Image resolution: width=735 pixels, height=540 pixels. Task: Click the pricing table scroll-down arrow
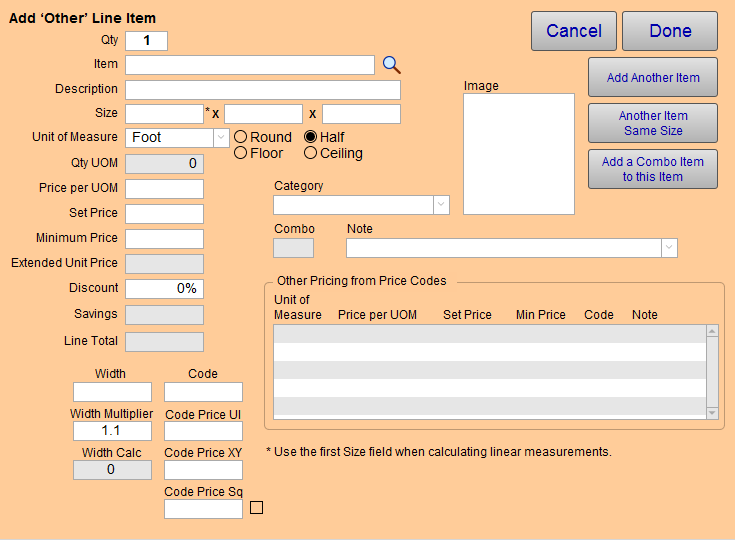(712, 413)
